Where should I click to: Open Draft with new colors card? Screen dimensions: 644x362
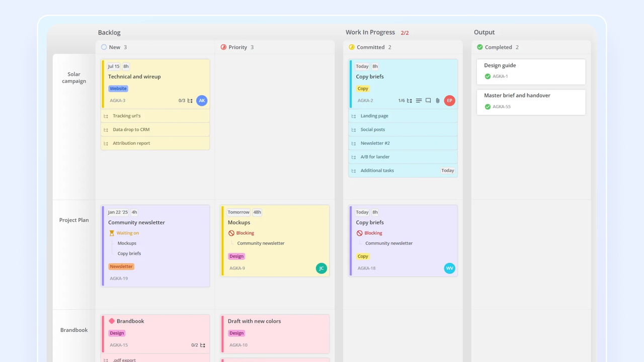(x=275, y=334)
